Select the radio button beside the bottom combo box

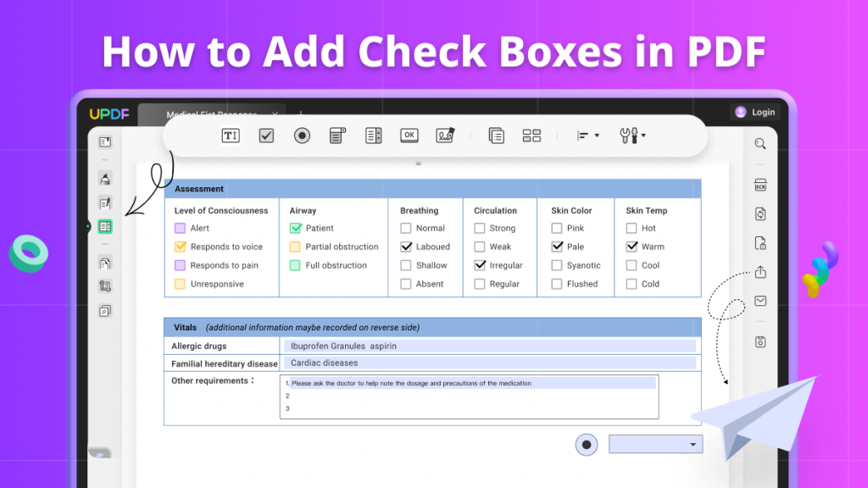tap(587, 444)
